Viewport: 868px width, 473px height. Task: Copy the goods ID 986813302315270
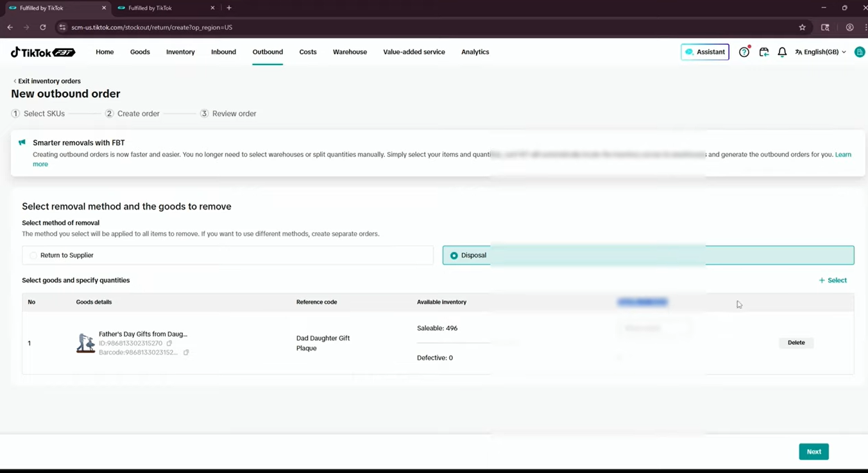[x=169, y=344]
